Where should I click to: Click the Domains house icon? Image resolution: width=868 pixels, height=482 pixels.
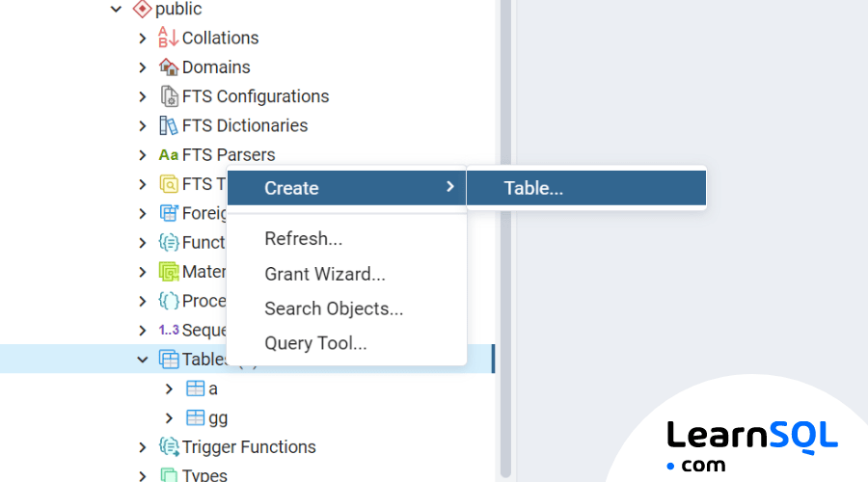click(168, 67)
